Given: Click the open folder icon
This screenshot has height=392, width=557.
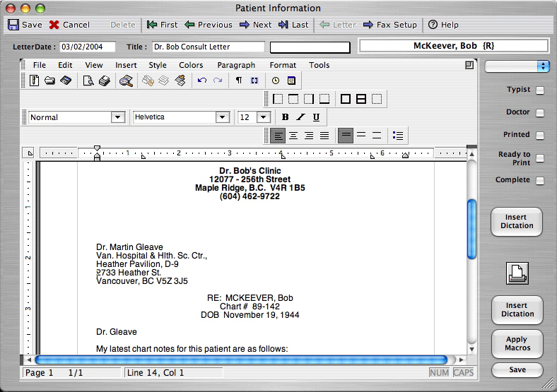Looking at the screenshot, I should click(49, 81).
